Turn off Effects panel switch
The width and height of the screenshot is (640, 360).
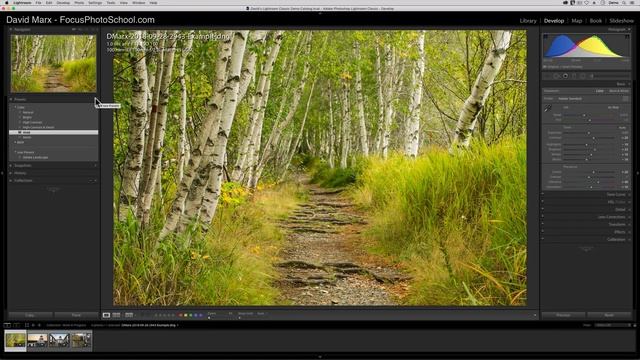[x=542, y=232]
